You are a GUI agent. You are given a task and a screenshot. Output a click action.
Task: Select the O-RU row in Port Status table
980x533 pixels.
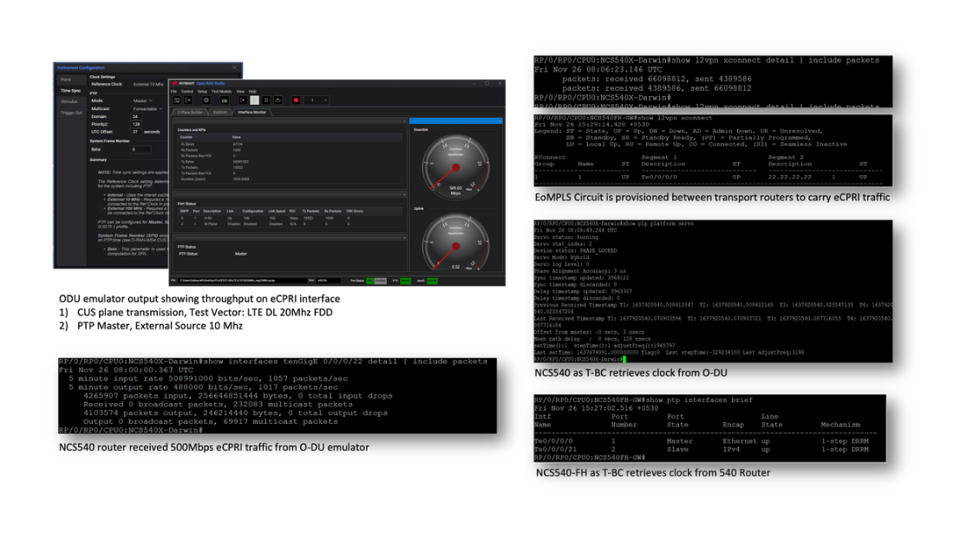[290, 218]
